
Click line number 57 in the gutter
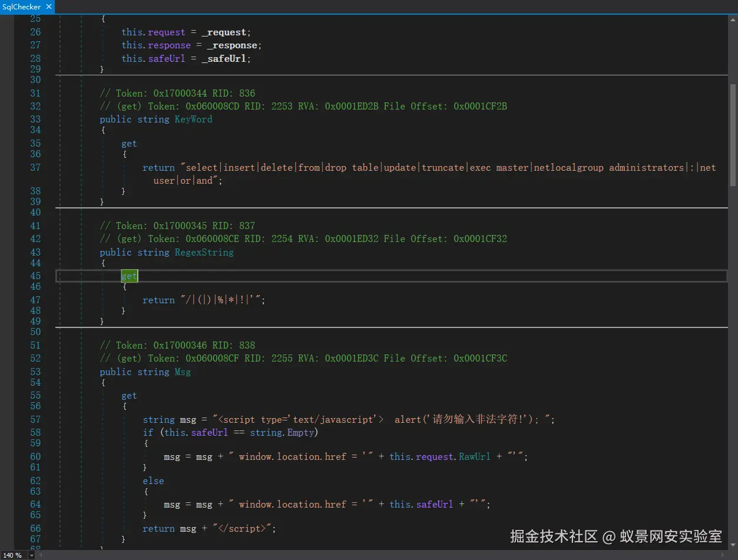coord(35,419)
